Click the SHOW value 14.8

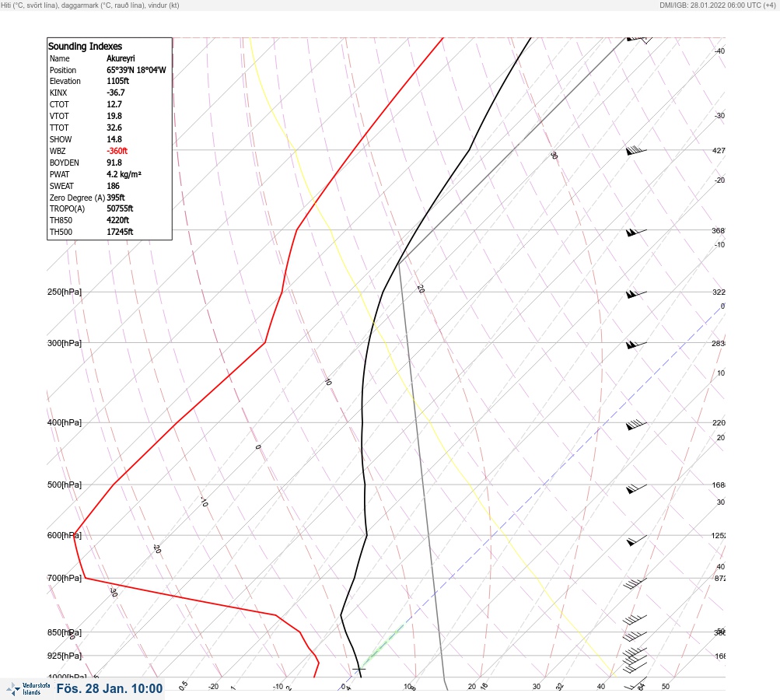pos(114,139)
